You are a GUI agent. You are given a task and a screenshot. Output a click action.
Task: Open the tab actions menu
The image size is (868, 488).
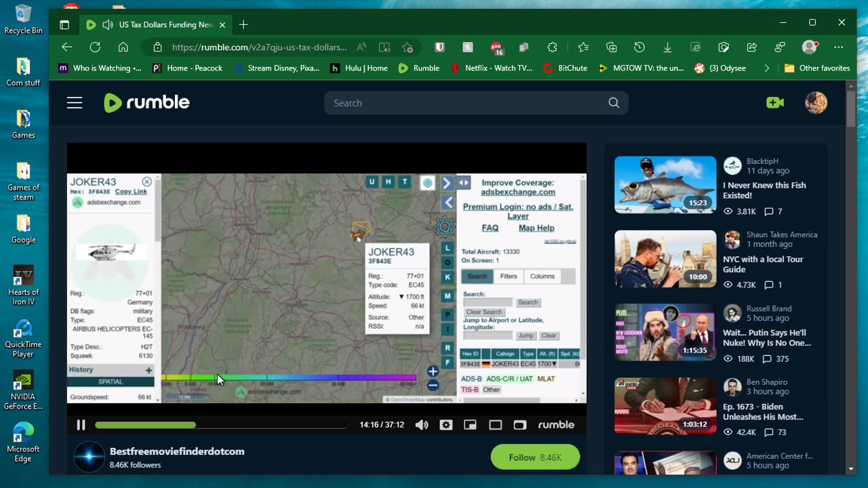click(64, 25)
